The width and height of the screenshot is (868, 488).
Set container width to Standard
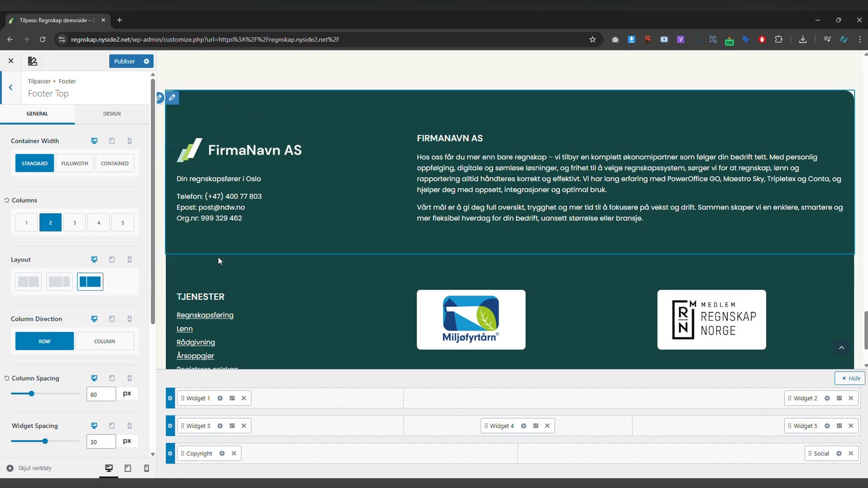tap(35, 163)
